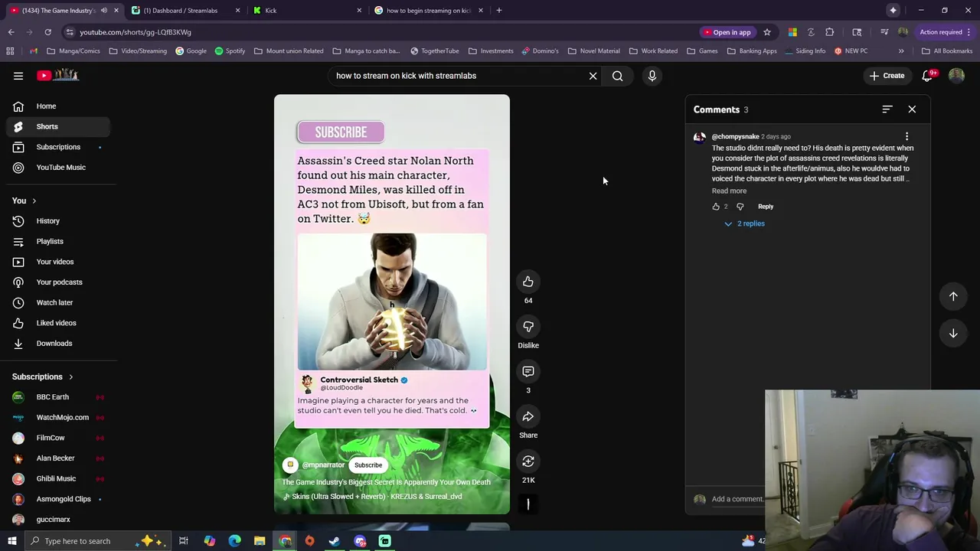This screenshot has height=551, width=980.
Task: Open a new browser tab
Action: click(498, 10)
